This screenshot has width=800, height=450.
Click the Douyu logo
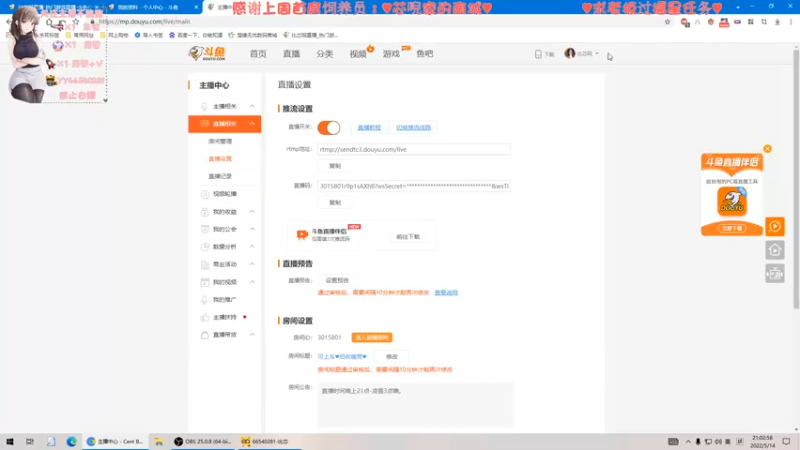coord(207,53)
